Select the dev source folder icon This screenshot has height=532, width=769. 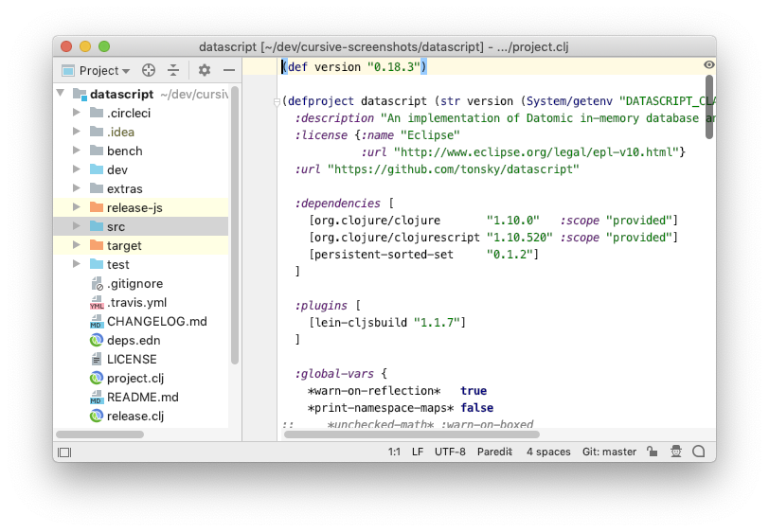pos(97,169)
